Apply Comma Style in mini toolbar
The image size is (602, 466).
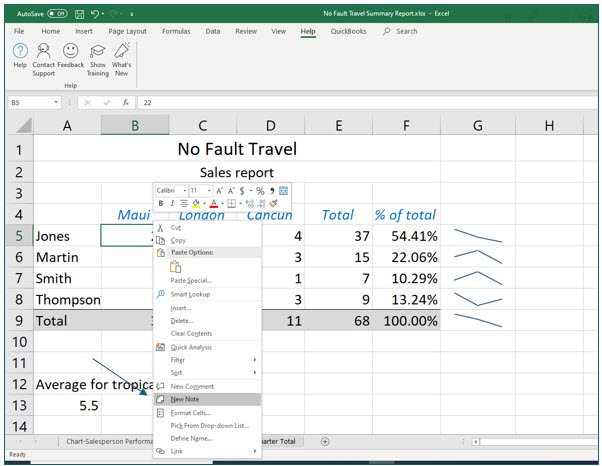point(272,191)
